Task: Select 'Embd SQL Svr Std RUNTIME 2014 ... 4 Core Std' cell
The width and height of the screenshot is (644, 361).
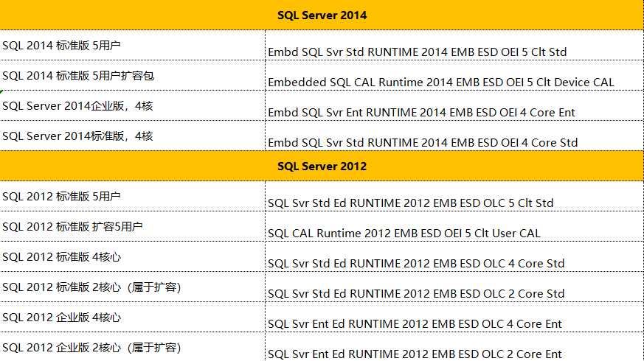Action: click(x=454, y=136)
